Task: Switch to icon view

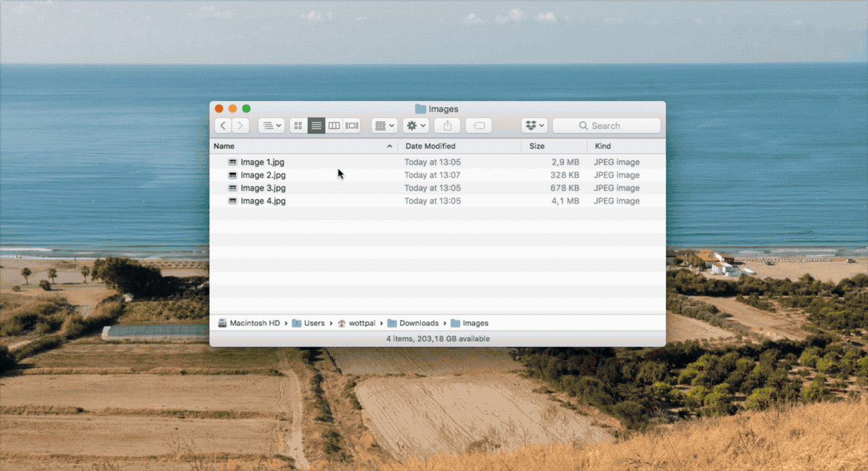Action: click(298, 126)
